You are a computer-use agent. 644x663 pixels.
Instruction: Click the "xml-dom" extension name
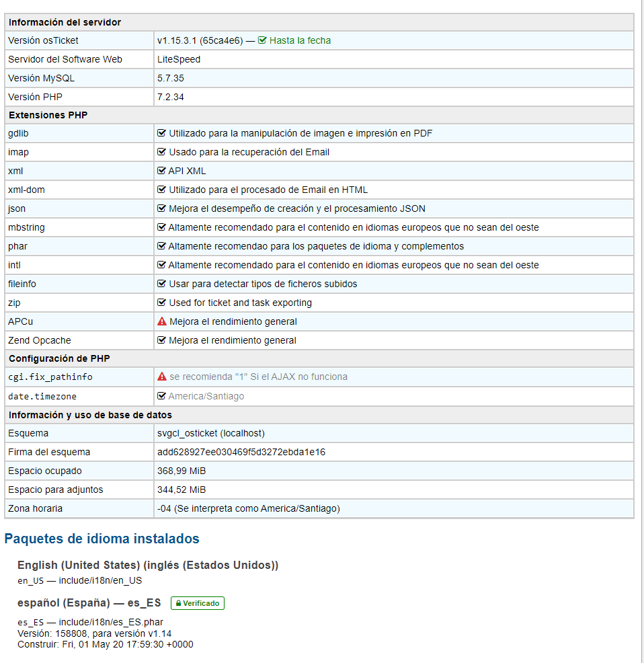(x=26, y=190)
